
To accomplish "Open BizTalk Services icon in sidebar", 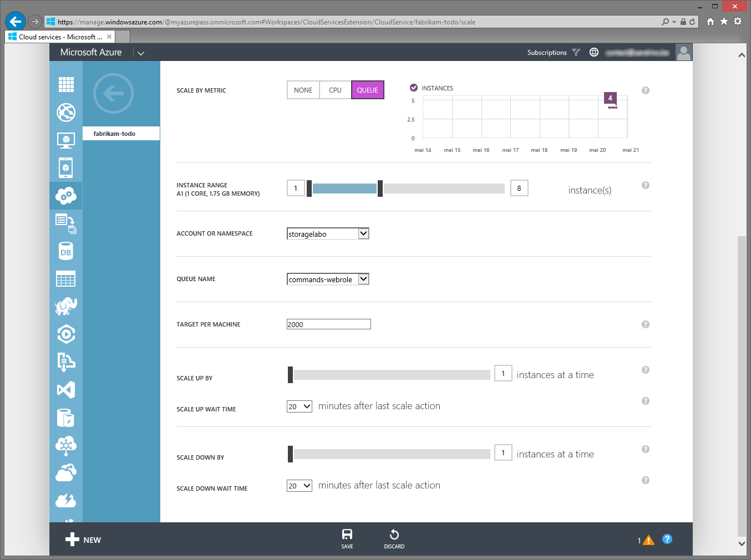I will point(66,445).
